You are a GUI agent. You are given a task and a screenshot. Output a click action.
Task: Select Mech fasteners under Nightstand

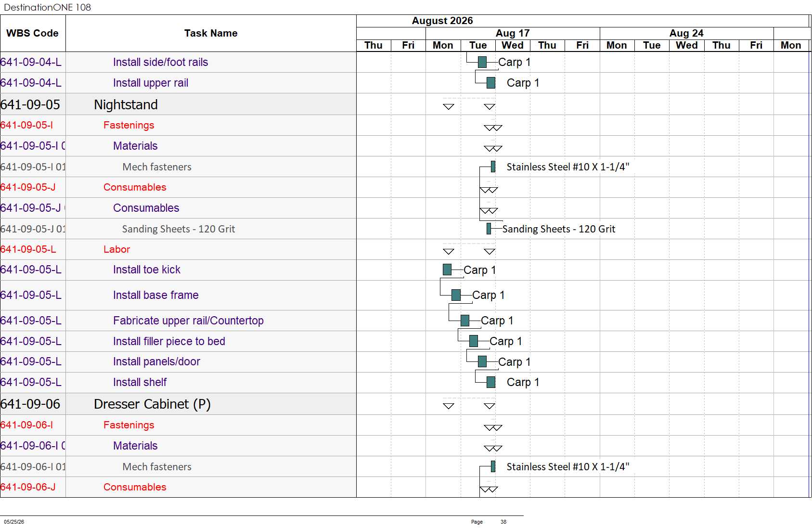click(157, 167)
